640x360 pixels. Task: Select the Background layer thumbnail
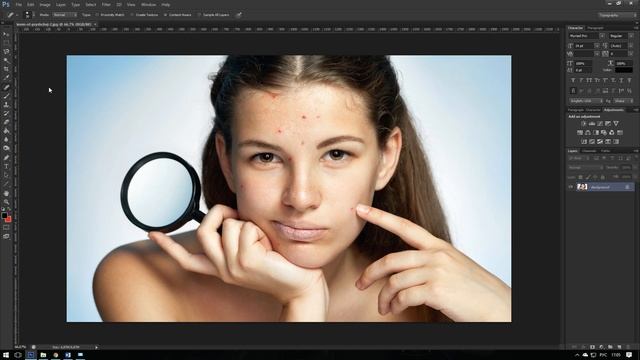(582, 187)
